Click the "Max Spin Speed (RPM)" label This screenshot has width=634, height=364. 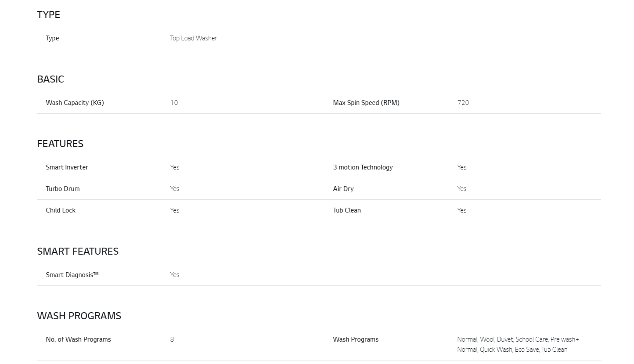point(366,103)
